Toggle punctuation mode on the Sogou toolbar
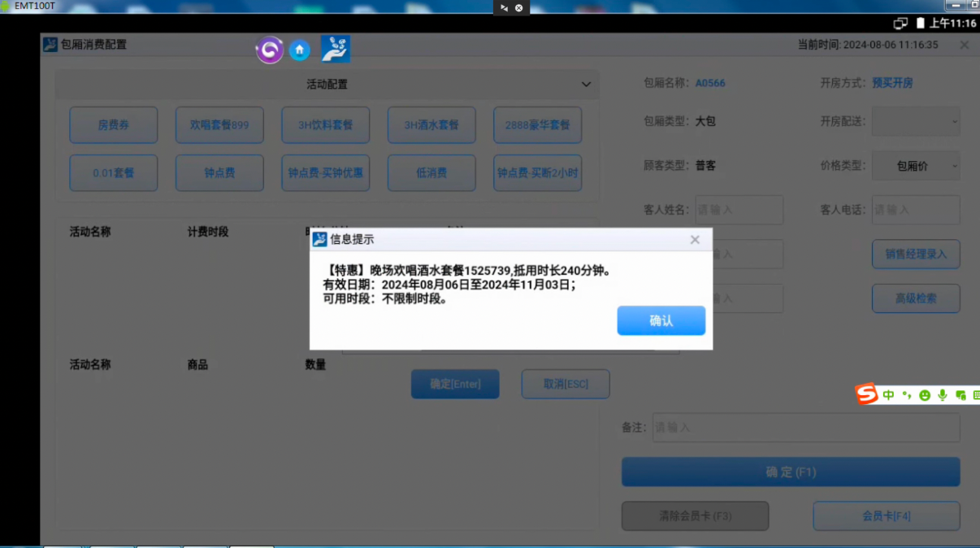The height and width of the screenshot is (548, 980). point(906,394)
